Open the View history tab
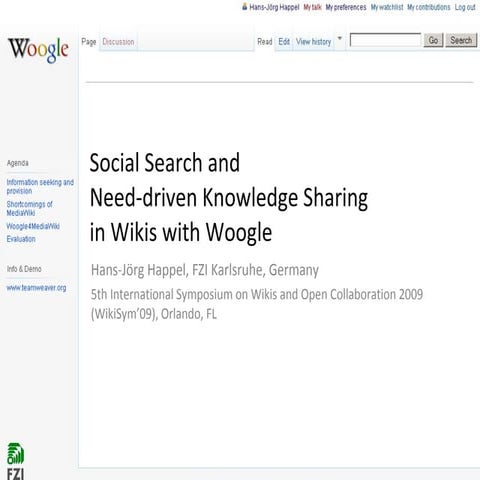The width and height of the screenshot is (480, 480). click(313, 42)
